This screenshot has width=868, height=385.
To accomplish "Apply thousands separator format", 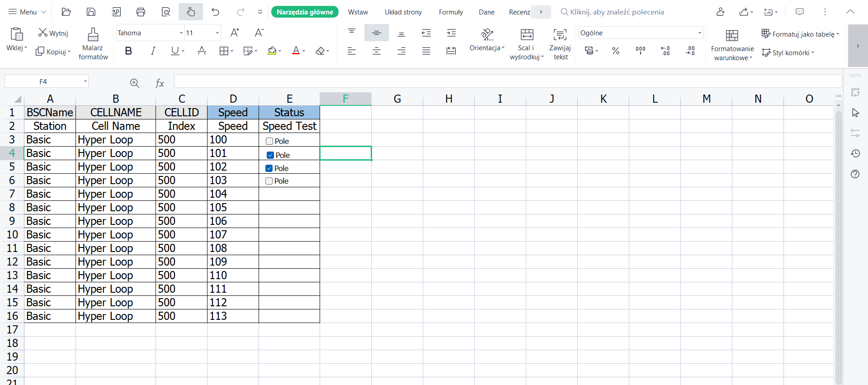I will [641, 51].
